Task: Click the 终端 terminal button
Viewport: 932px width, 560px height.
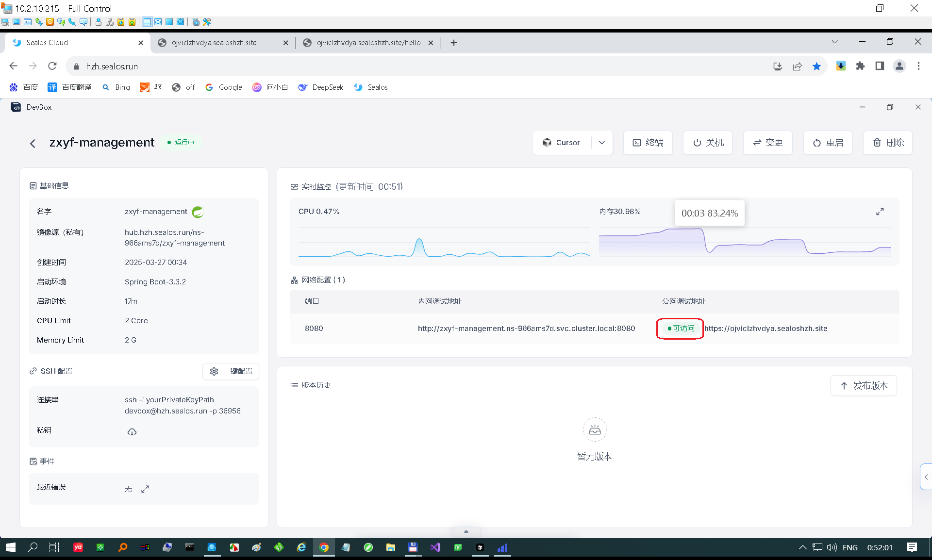Action: (648, 143)
